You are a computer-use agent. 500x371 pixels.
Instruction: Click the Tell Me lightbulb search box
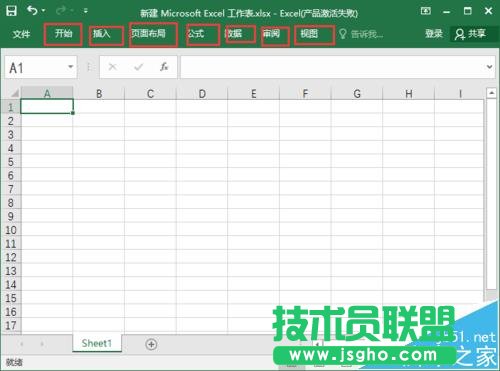pos(361,34)
